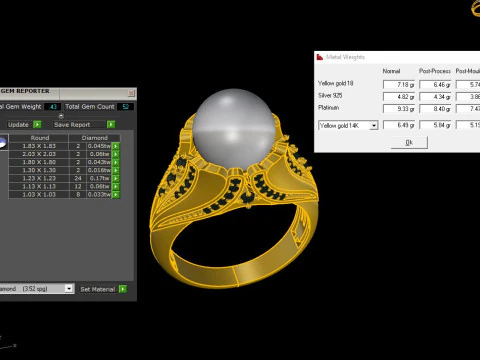Click the Post-Process column header
The height and width of the screenshot is (360, 480).
[435, 71]
